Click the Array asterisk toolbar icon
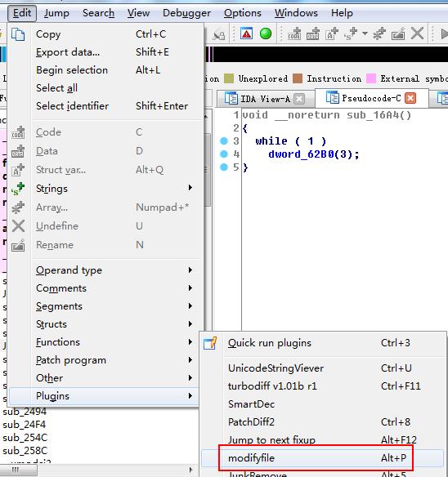This screenshot has height=477, width=448. (x=379, y=33)
